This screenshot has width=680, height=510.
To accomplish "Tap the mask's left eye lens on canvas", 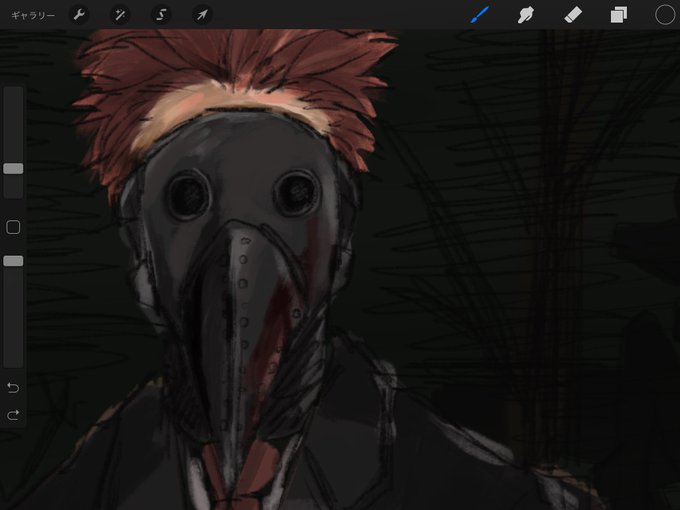I will pyautogui.click(x=189, y=195).
